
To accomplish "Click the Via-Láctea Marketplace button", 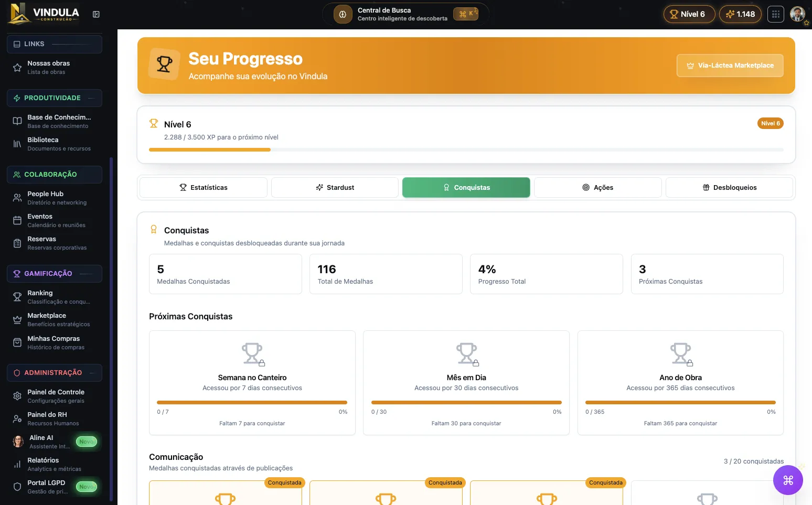I will tap(730, 66).
